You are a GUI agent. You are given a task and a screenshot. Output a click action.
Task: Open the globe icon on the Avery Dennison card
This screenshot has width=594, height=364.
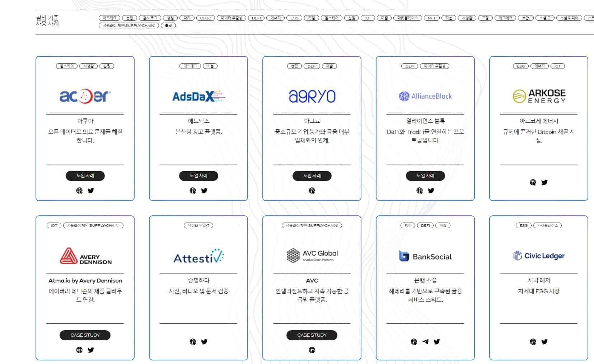pyautogui.click(x=79, y=350)
